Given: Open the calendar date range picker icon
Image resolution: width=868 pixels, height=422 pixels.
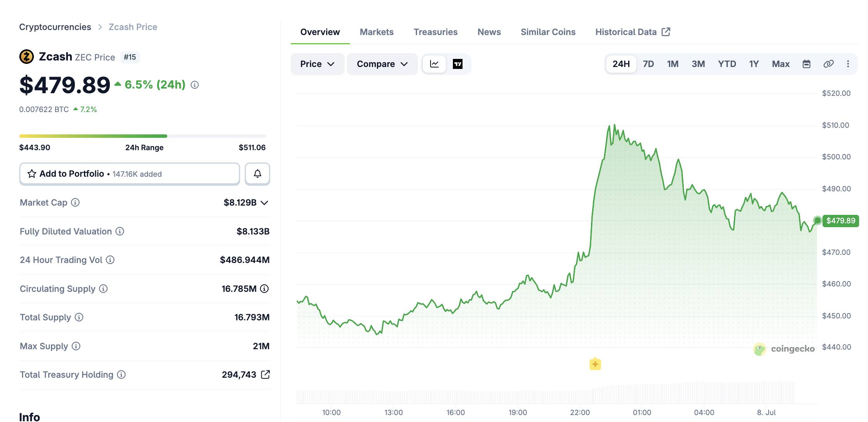Looking at the screenshot, I should 806,64.
